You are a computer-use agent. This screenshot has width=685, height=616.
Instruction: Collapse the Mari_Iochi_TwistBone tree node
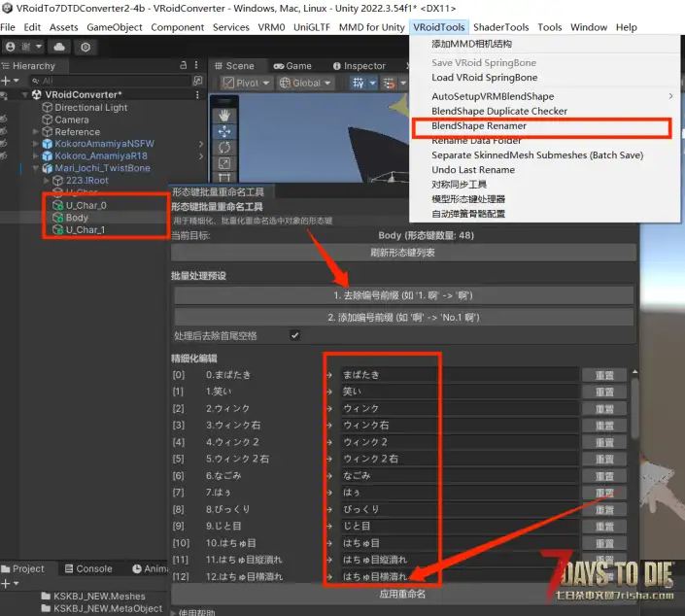pos(34,168)
